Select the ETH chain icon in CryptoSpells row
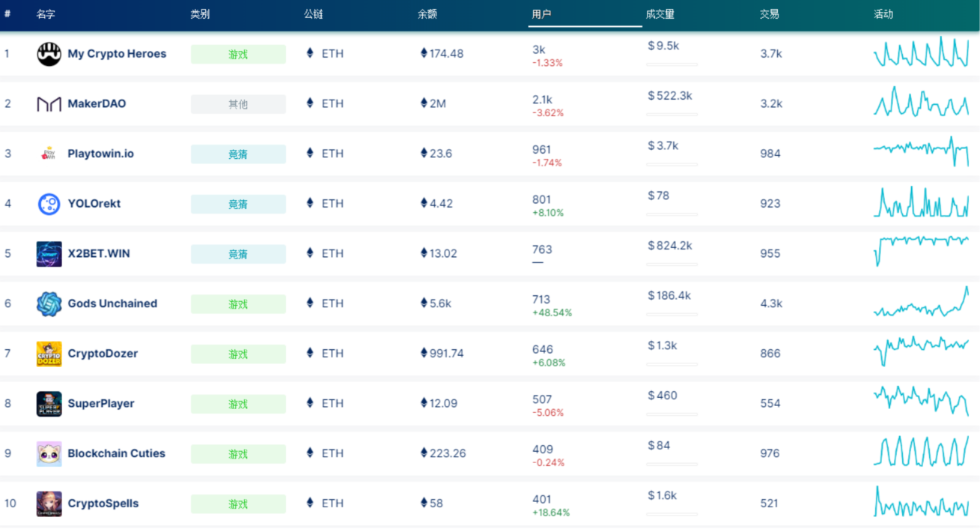Screen dimensions: 980x529 [x=311, y=503]
